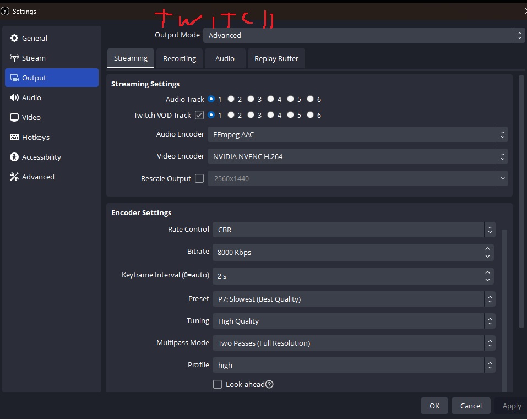This screenshot has width=527, height=420.
Task: Enable the Rescale Output checkbox
Action: [x=199, y=178]
